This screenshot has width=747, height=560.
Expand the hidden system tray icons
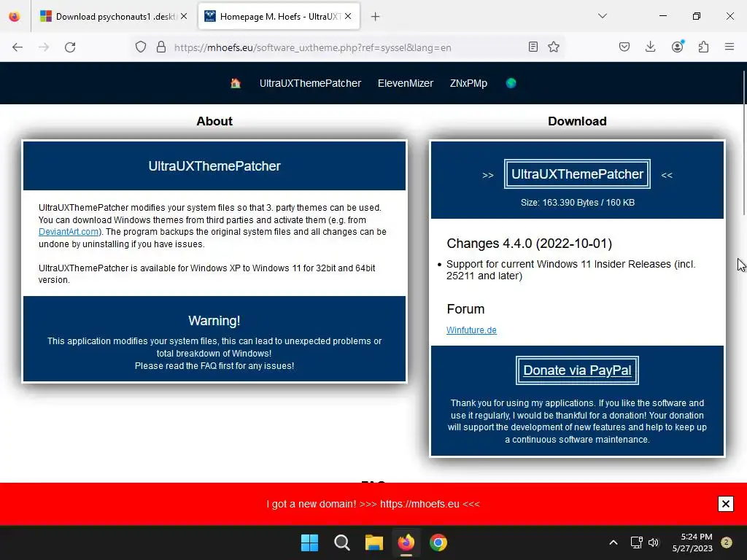point(614,542)
